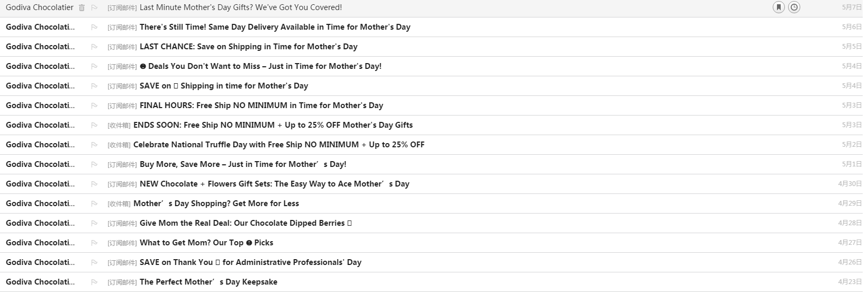868x292 pixels.
Task: Flag the National Truffle Day email
Action: point(95,145)
